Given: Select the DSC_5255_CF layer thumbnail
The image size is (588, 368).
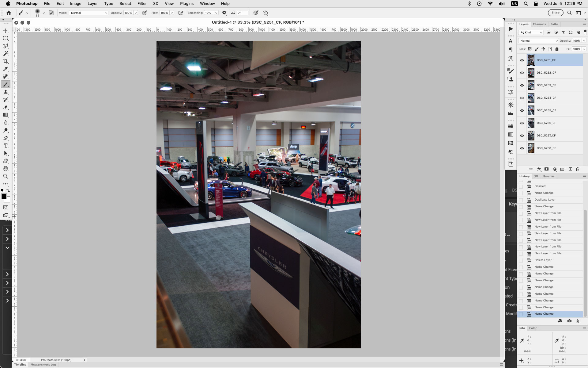Looking at the screenshot, I should tap(531, 110).
